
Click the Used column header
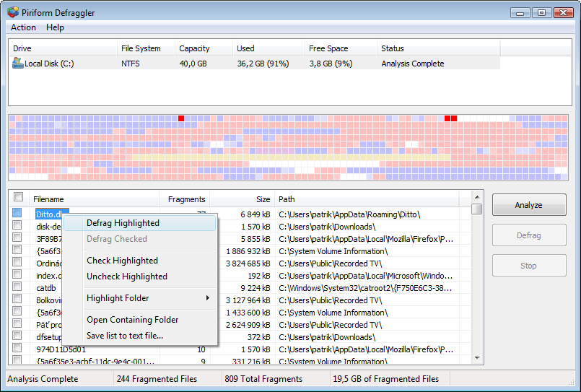tap(268, 48)
